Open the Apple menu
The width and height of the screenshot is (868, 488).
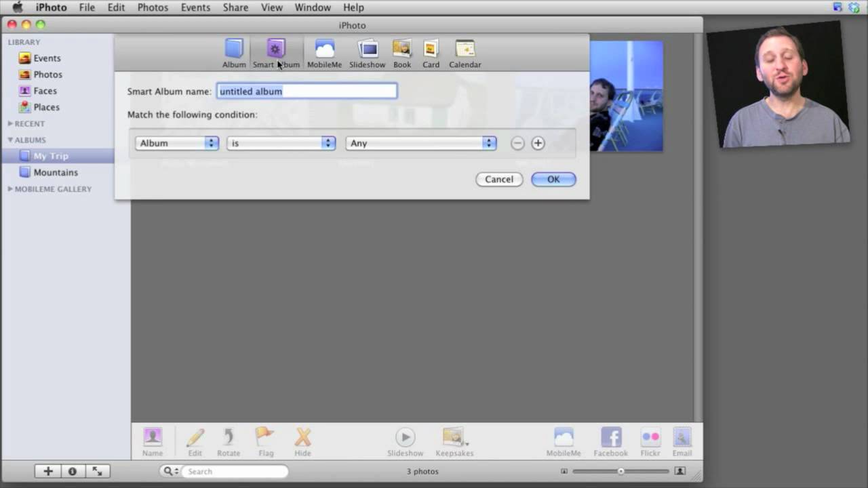[17, 7]
